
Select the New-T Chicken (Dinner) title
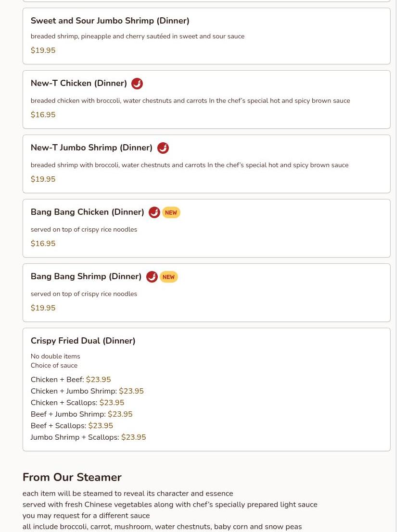78,83
